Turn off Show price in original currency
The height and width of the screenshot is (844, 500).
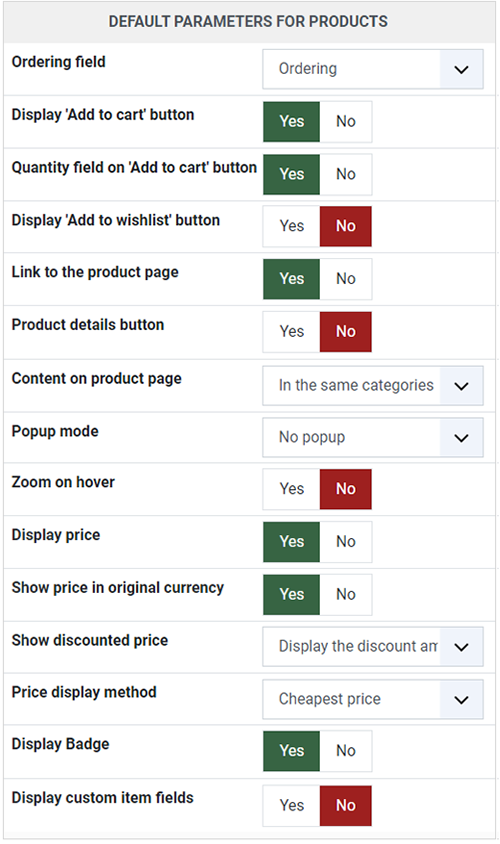(346, 594)
